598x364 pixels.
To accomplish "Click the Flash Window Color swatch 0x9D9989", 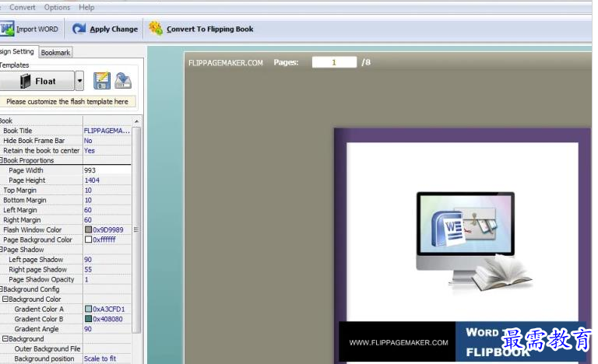I will click(88, 230).
